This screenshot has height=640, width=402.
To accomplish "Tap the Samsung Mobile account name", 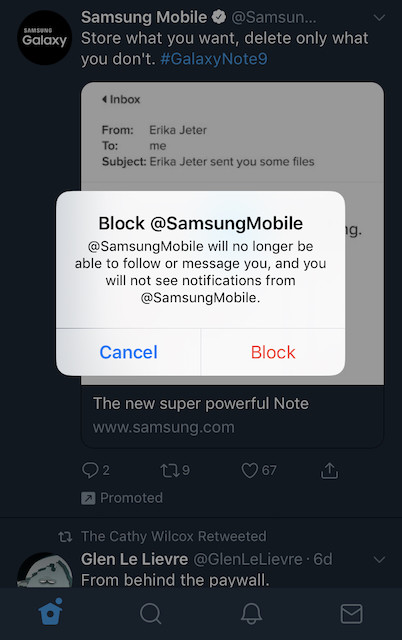I will pos(144,17).
